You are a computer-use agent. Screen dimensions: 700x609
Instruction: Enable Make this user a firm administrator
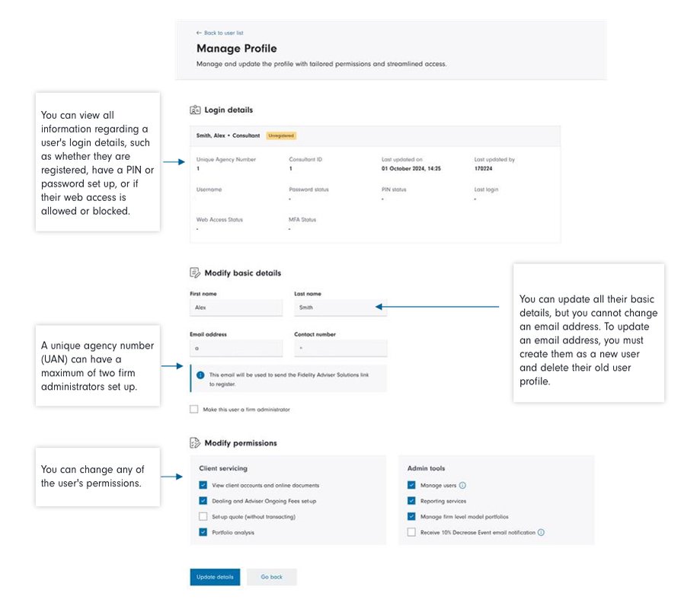coord(194,410)
